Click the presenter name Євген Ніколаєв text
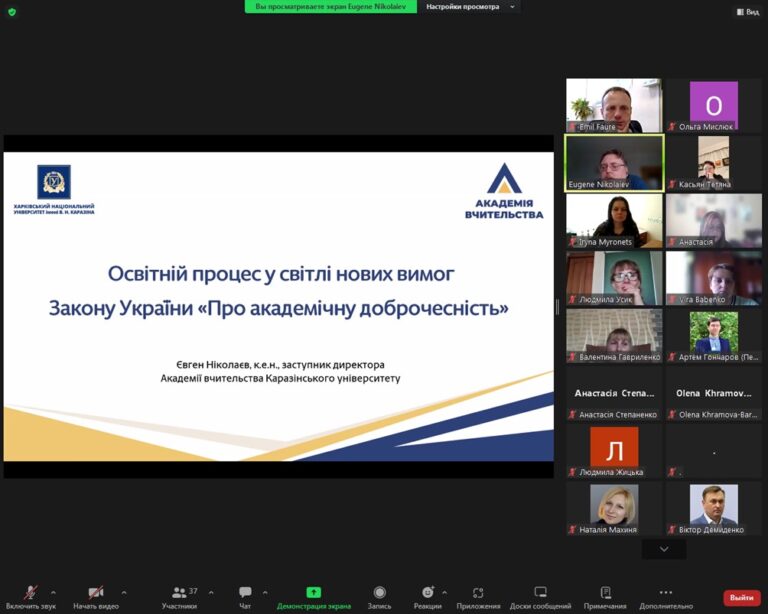 (x=213, y=365)
